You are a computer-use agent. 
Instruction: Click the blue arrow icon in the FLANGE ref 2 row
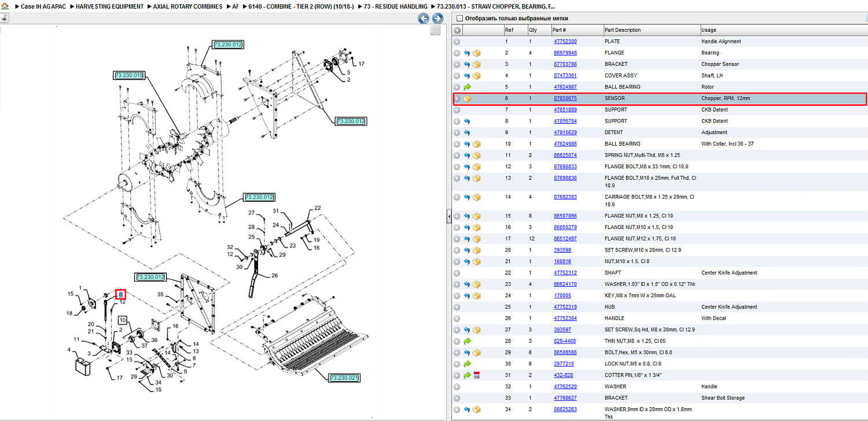pyautogui.click(x=467, y=53)
